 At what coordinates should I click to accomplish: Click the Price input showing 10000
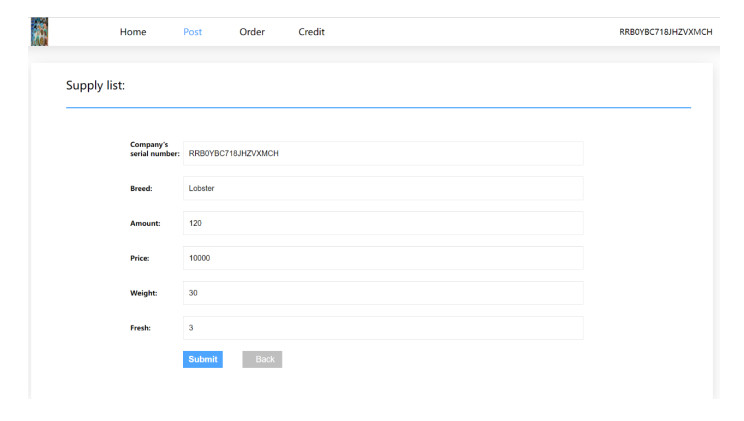[382, 258]
